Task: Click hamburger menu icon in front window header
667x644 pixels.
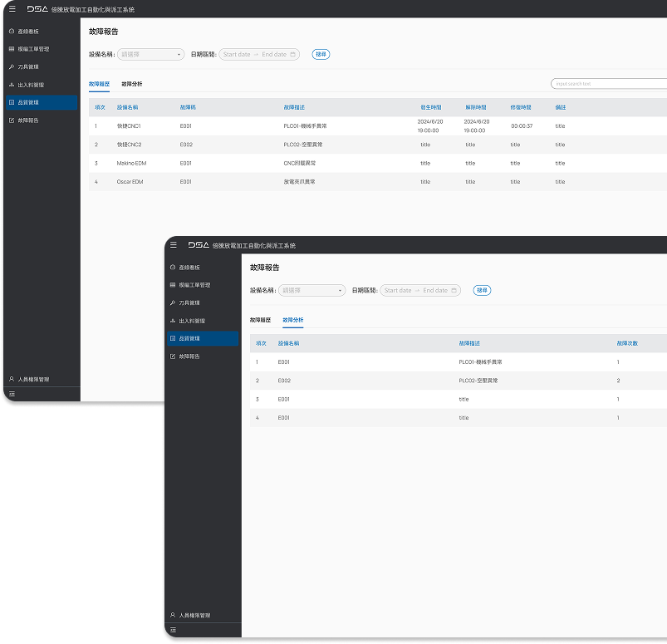Action: [174, 245]
